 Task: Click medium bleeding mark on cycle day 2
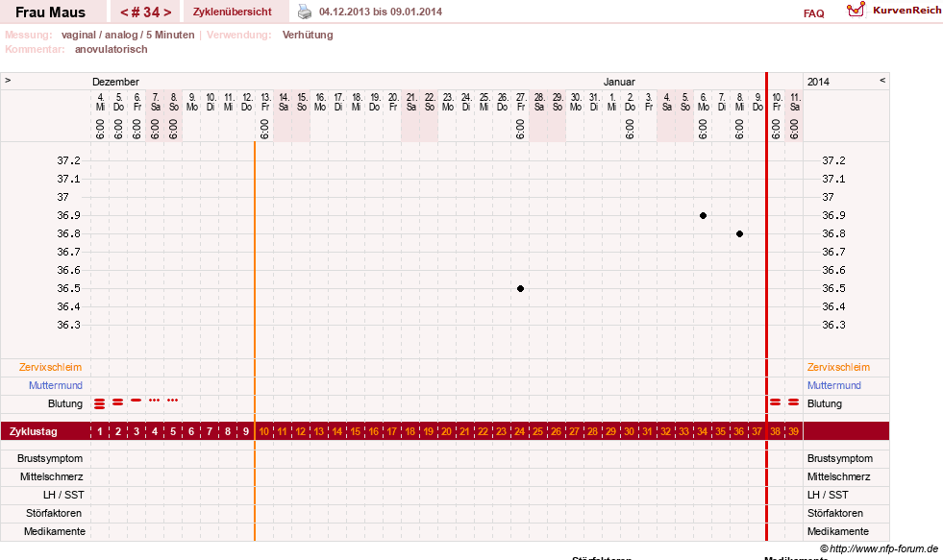click(x=118, y=402)
